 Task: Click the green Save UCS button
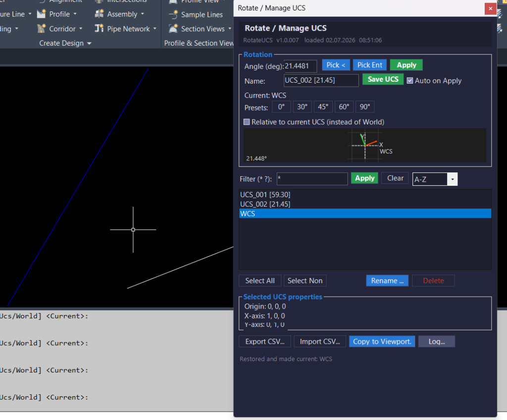(383, 79)
